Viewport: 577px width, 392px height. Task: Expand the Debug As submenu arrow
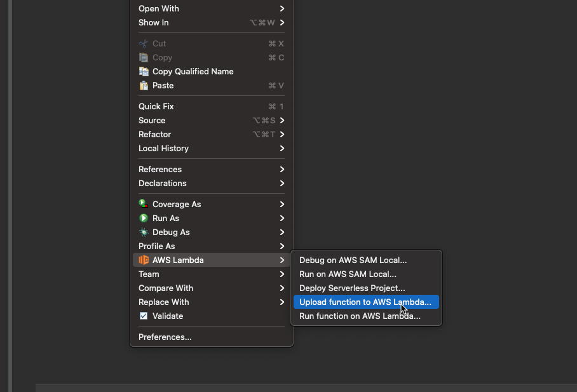point(282,233)
